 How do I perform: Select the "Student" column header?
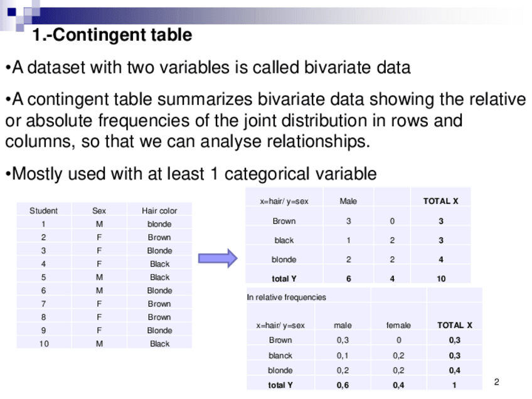[x=43, y=211]
